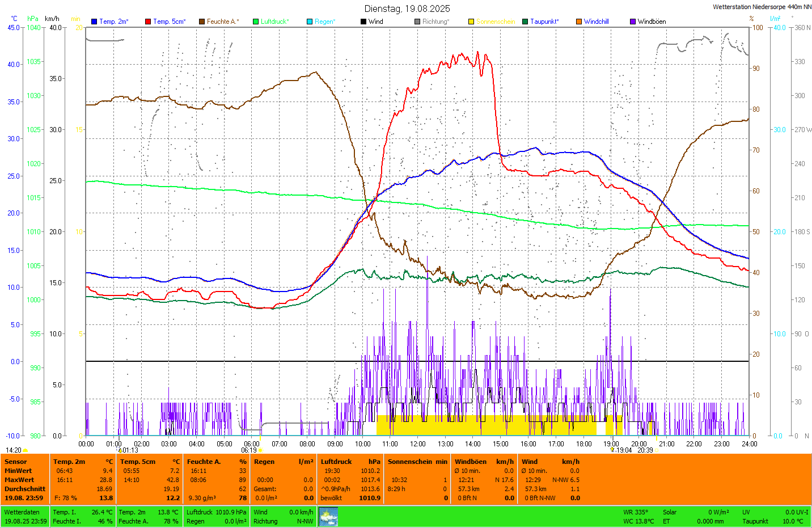
Task: Click the Wetterdaten label in green bar
Action: pyautogui.click(x=22, y=512)
